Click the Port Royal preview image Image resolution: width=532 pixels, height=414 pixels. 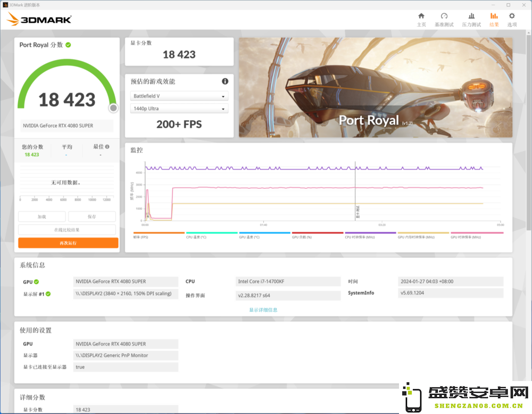click(x=376, y=88)
